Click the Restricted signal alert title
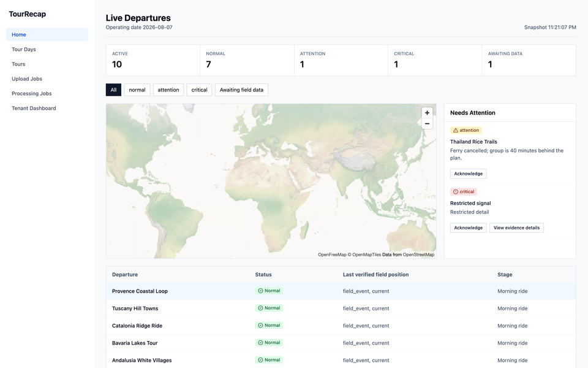Screen dimensions: 588x368 470,203
